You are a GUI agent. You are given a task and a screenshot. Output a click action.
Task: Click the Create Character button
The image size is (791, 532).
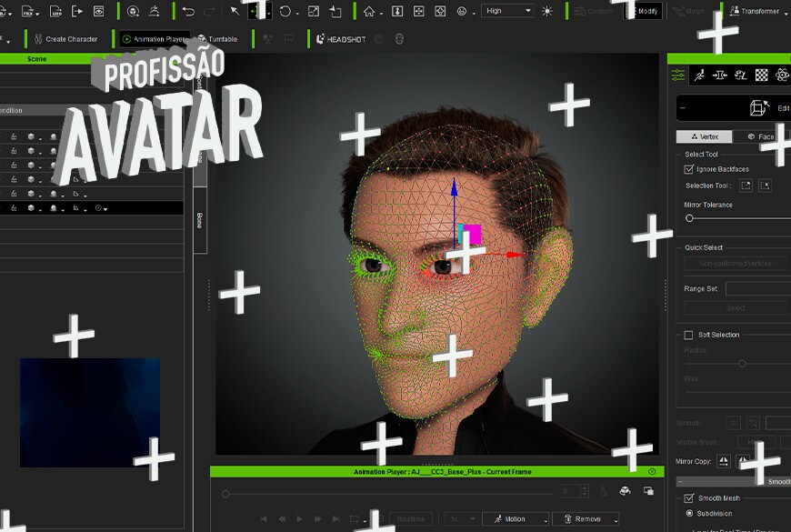[65, 39]
